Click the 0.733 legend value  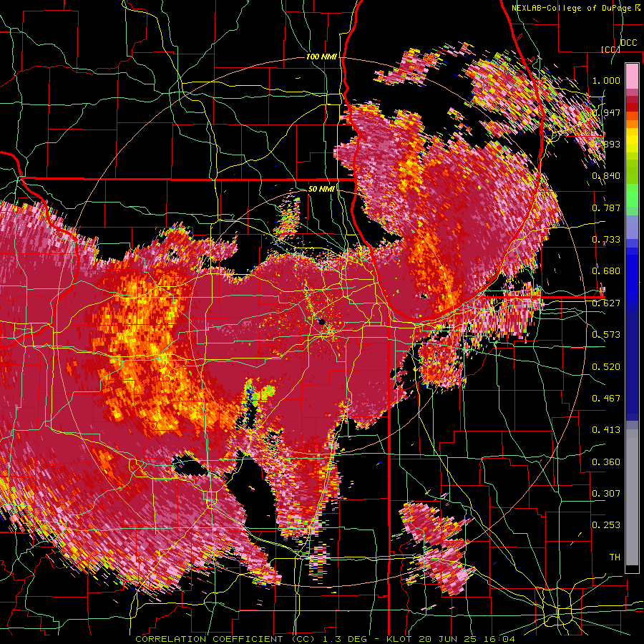pos(606,240)
